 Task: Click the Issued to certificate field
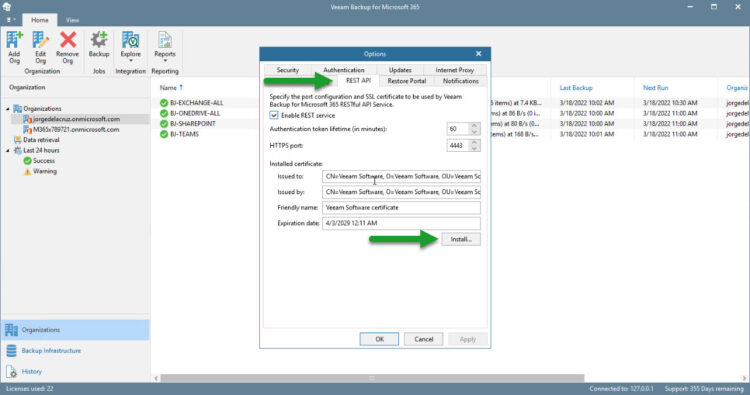click(401, 176)
